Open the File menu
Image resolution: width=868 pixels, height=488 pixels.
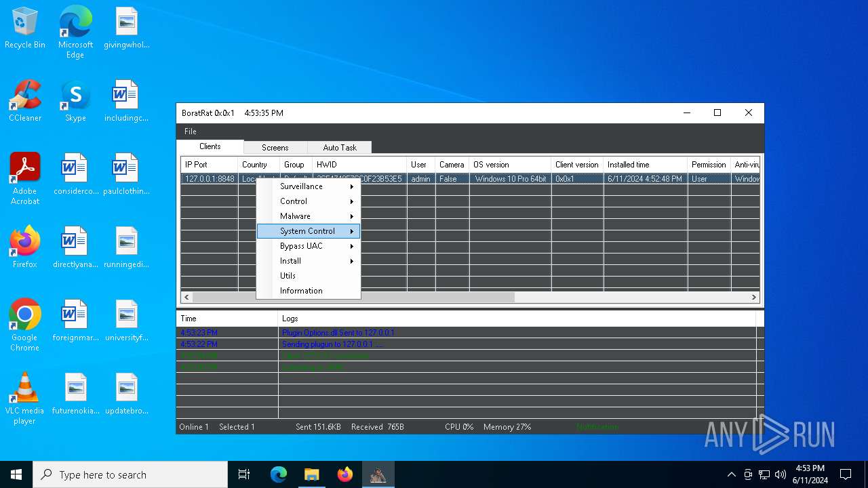click(191, 131)
